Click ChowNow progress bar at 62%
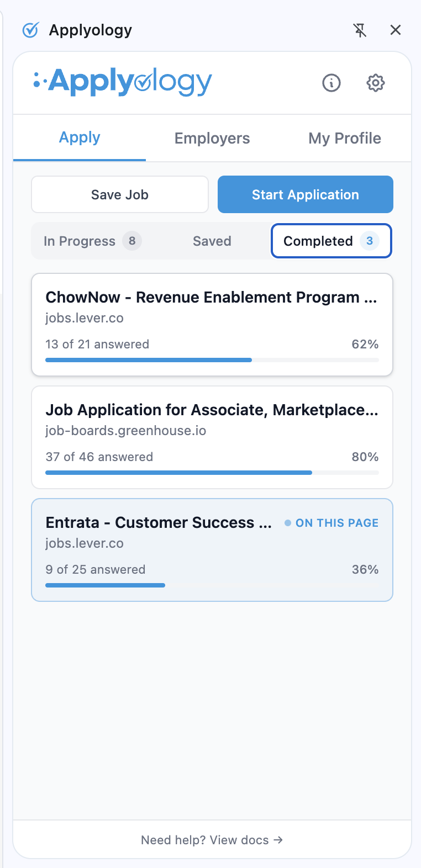This screenshot has height=868, width=421. click(212, 360)
